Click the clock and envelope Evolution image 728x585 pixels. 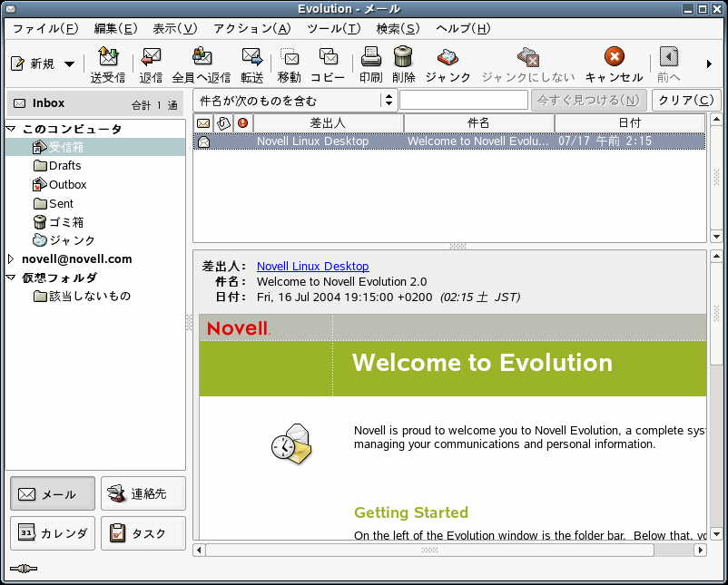(292, 443)
